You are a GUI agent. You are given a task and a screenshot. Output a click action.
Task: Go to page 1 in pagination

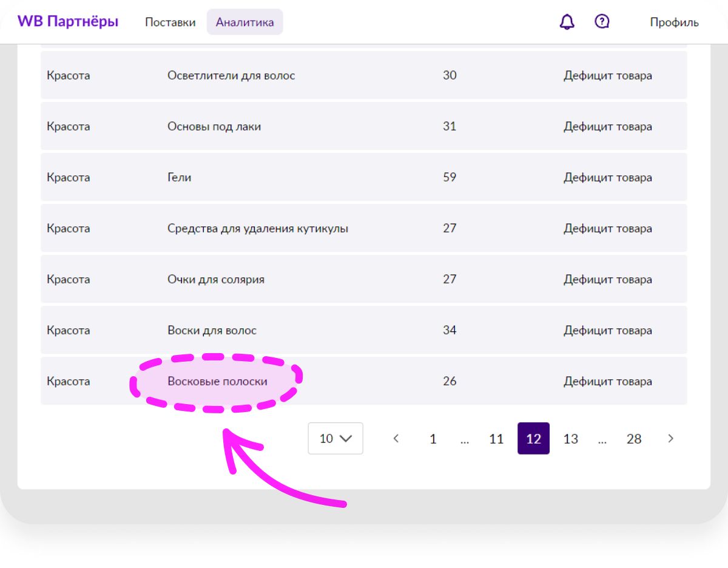point(433,439)
